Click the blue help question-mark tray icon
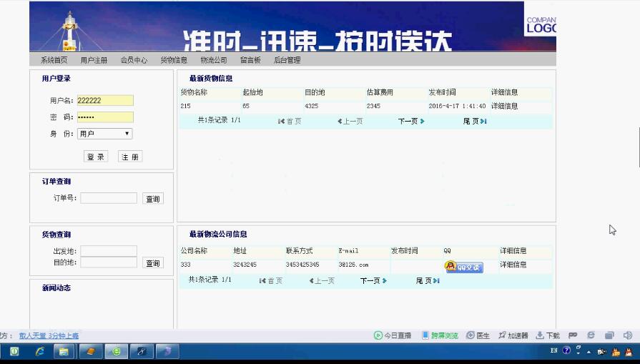The height and width of the screenshot is (364, 640). click(566, 350)
